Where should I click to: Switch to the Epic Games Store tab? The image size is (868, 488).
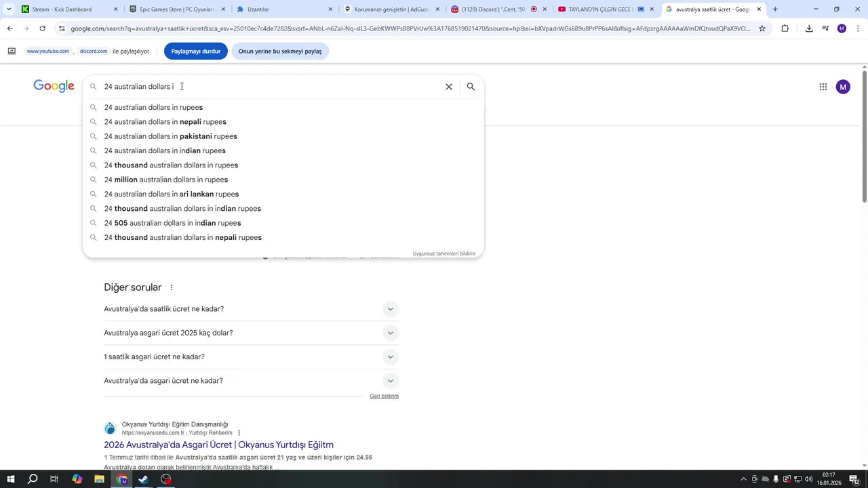(x=176, y=9)
